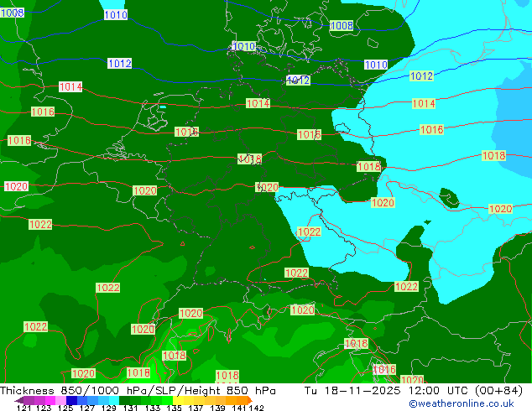The width and height of the screenshot is (532, 411).
Task: Click the legend value '123'
Action: point(44,408)
